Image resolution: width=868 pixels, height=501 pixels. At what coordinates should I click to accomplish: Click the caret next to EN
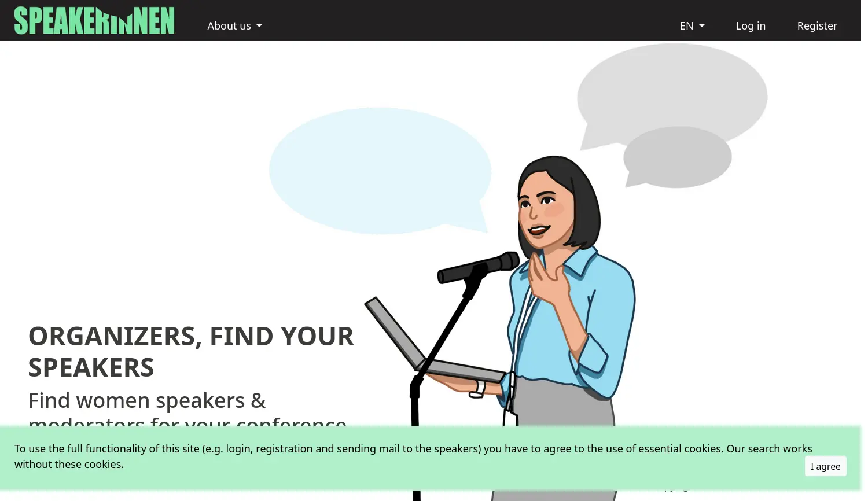tap(702, 26)
